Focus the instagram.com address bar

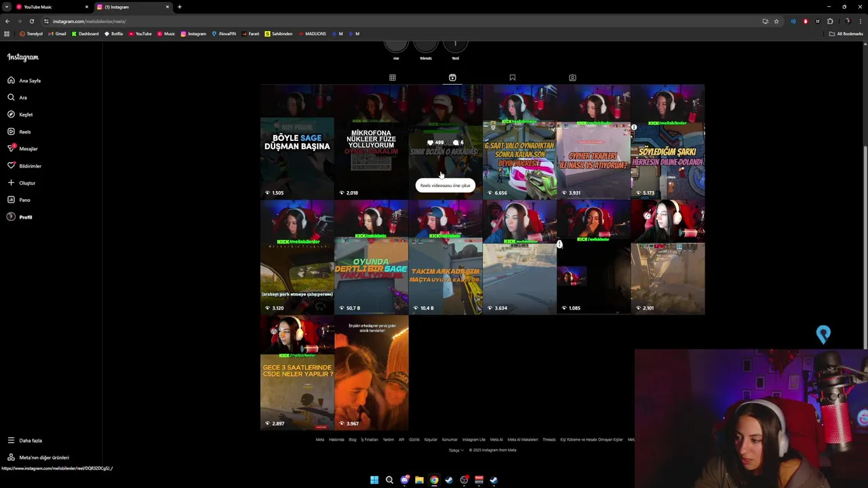[x=400, y=21]
